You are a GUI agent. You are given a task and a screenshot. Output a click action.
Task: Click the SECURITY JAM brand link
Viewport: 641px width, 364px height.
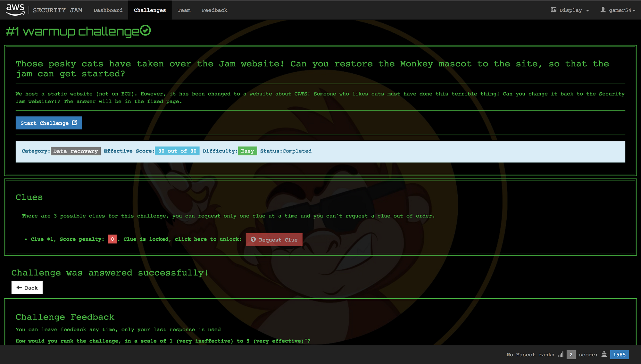[x=58, y=10]
